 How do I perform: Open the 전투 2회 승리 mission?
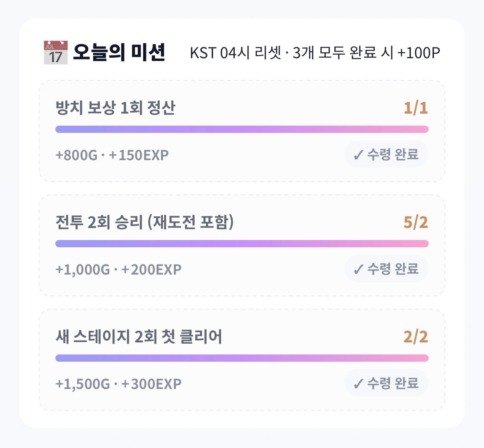[x=242, y=245]
